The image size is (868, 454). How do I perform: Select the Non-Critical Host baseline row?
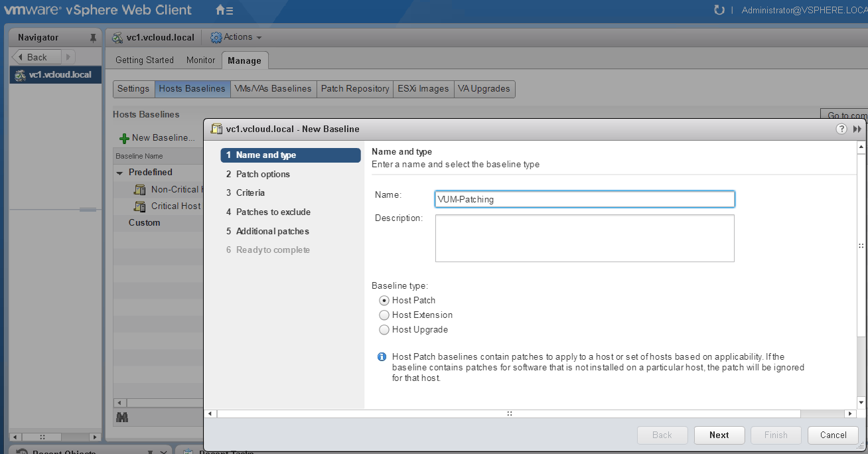(159, 190)
